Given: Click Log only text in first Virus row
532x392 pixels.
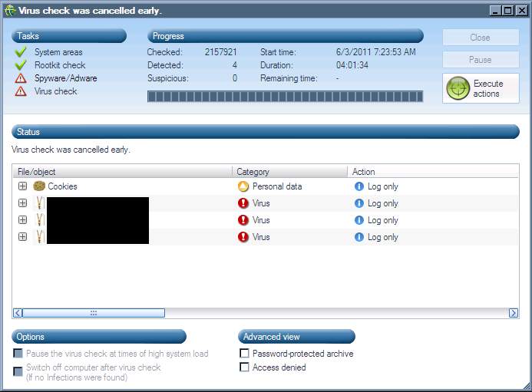Looking at the screenshot, I should point(383,203).
